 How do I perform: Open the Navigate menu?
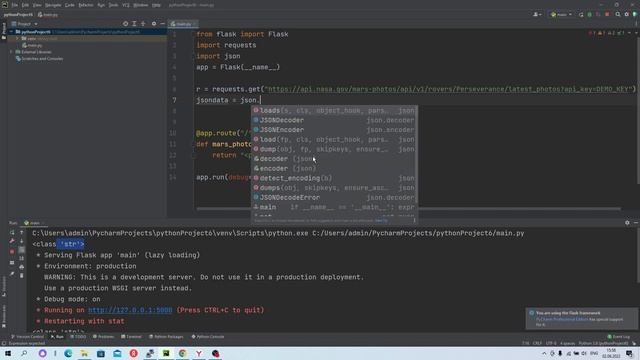pos(53,5)
